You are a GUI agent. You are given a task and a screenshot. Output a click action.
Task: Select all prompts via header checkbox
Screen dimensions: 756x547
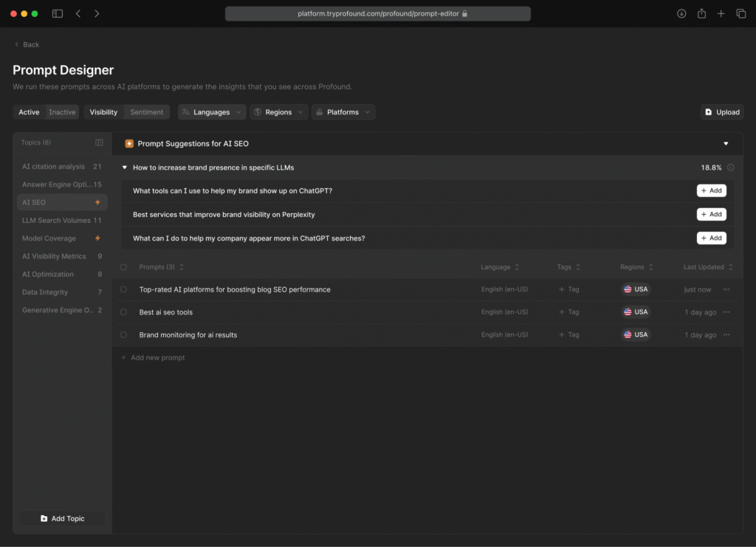click(x=123, y=266)
